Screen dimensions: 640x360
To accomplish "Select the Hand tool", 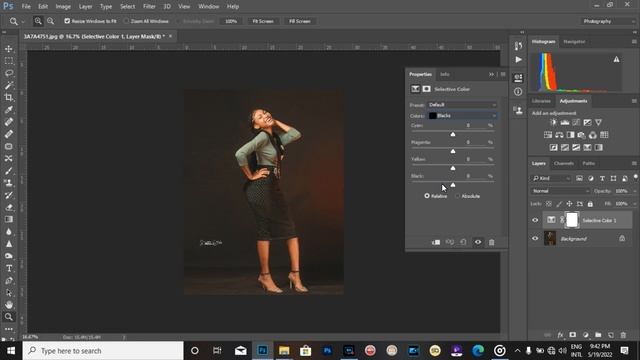I will point(9,305).
